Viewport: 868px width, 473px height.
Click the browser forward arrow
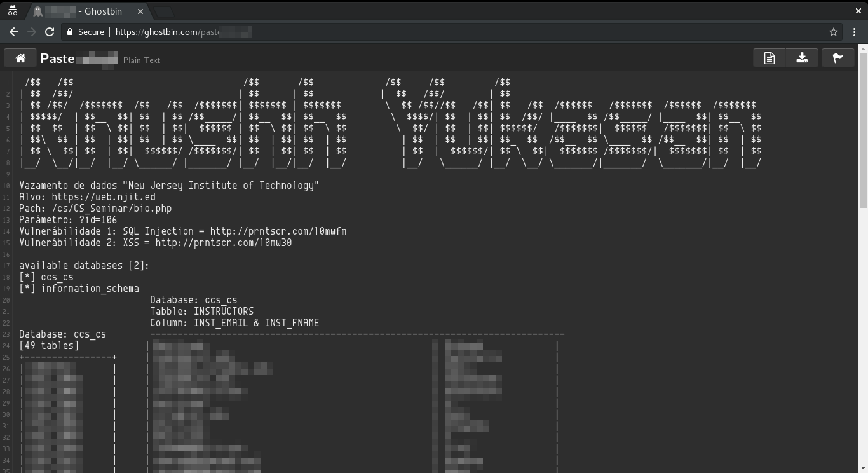tap(32, 32)
